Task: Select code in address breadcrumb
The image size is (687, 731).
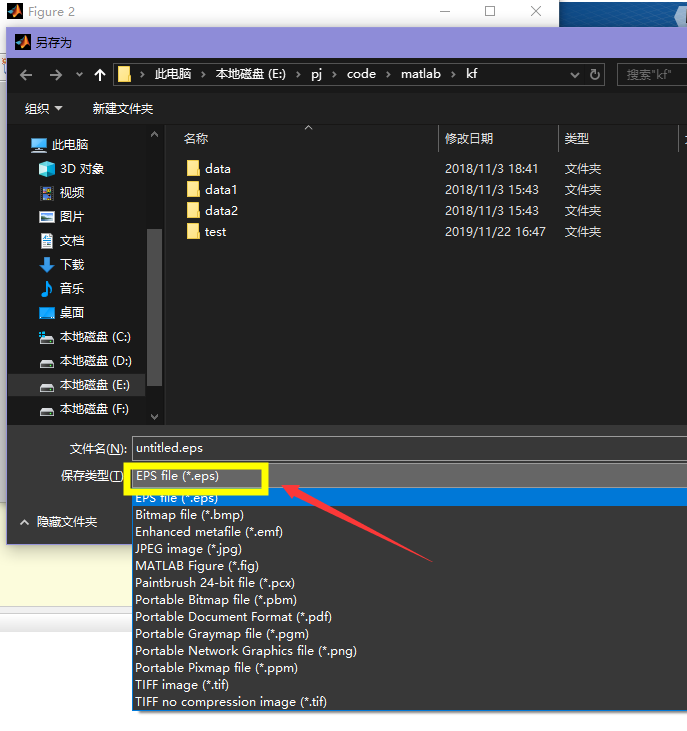Action: (x=361, y=74)
